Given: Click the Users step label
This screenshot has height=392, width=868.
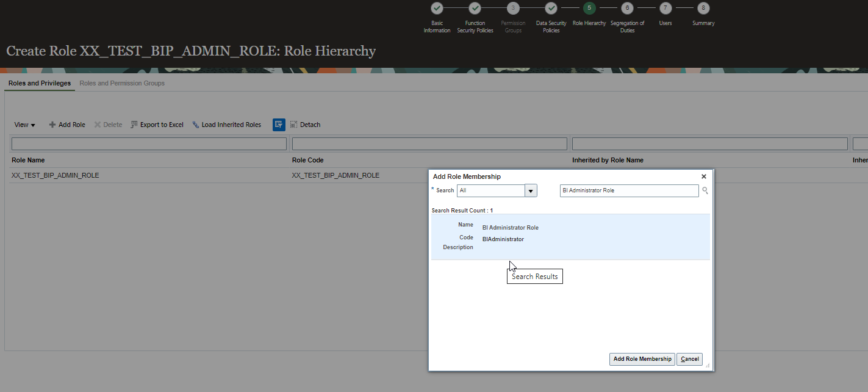Looking at the screenshot, I should pyautogui.click(x=665, y=23).
